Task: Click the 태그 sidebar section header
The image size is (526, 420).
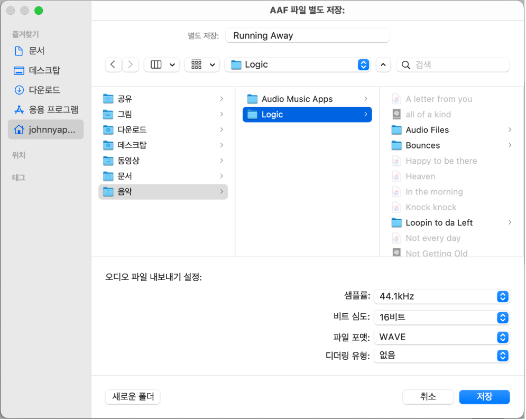Action: click(19, 178)
